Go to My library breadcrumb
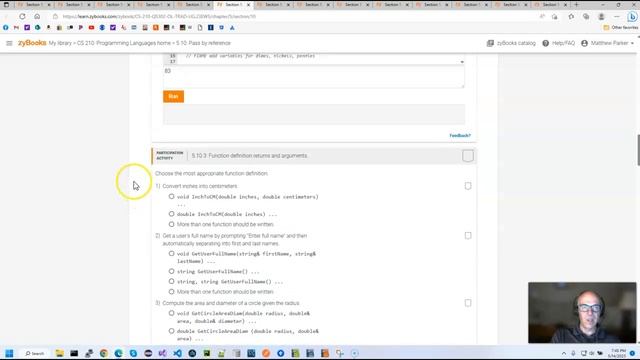640x360 pixels. (60, 43)
